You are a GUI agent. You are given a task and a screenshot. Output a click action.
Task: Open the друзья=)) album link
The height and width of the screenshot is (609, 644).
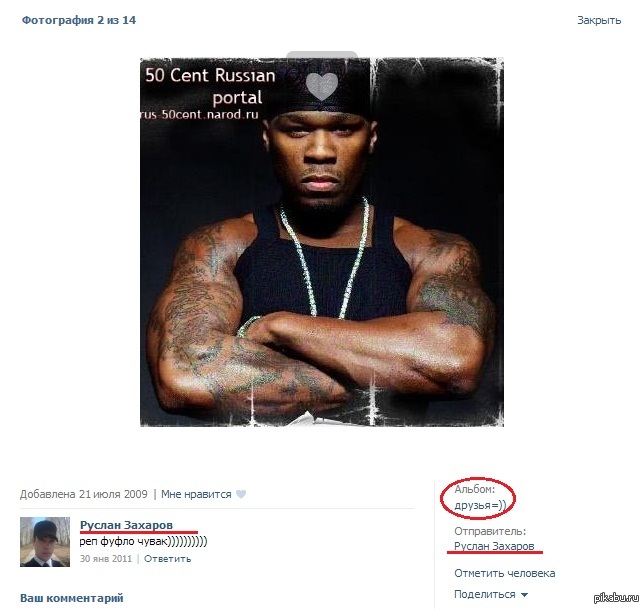click(480, 505)
